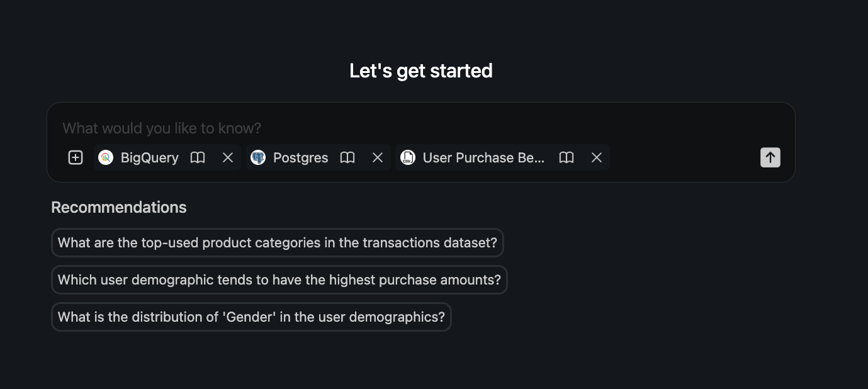Click the Postgres elephant logo icon

click(258, 157)
